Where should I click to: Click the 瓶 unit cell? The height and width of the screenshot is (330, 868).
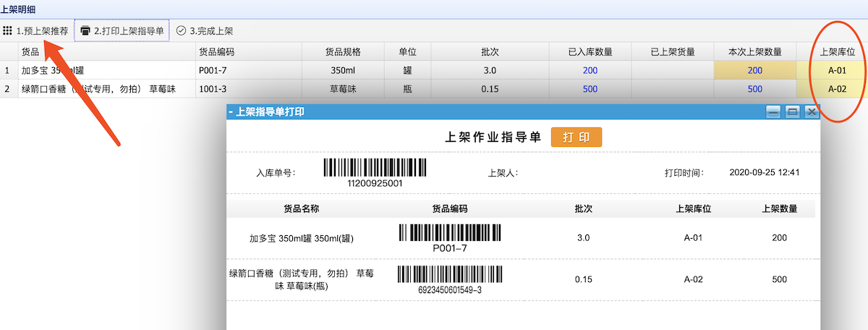(407, 88)
